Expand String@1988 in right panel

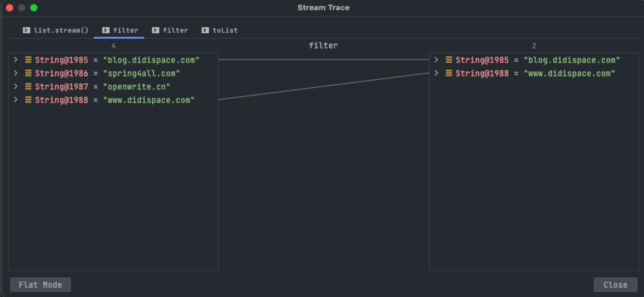pyautogui.click(x=436, y=73)
